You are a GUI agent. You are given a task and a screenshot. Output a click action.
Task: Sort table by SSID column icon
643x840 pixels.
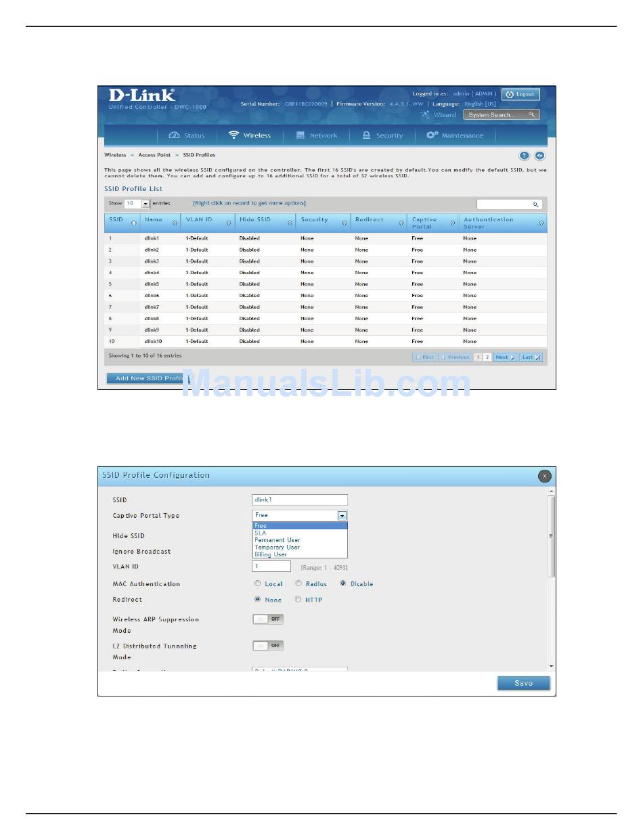(x=133, y=223)
